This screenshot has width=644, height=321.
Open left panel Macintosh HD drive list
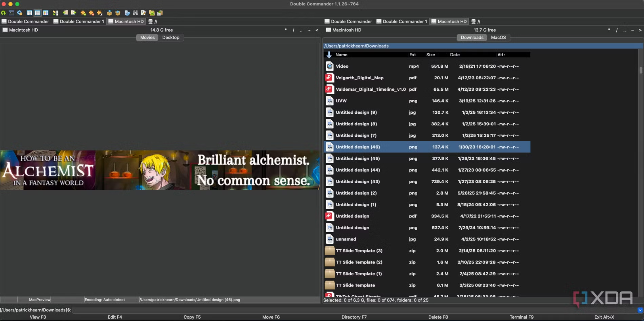20,30
